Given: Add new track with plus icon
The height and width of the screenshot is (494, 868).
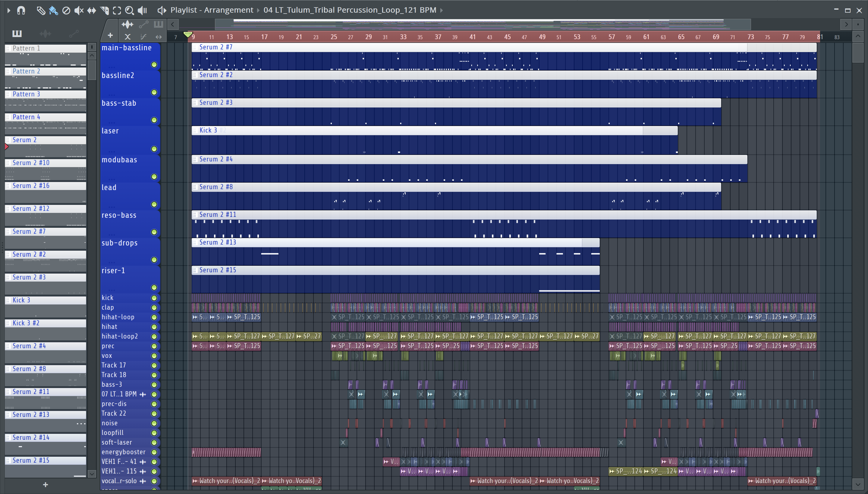Looking at the screenshot, I should [110, 36].
